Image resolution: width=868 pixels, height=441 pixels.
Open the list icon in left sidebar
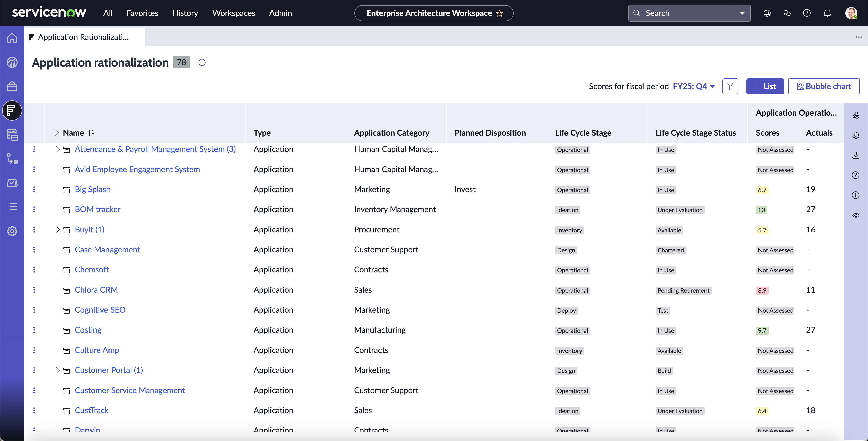point(12,207)
